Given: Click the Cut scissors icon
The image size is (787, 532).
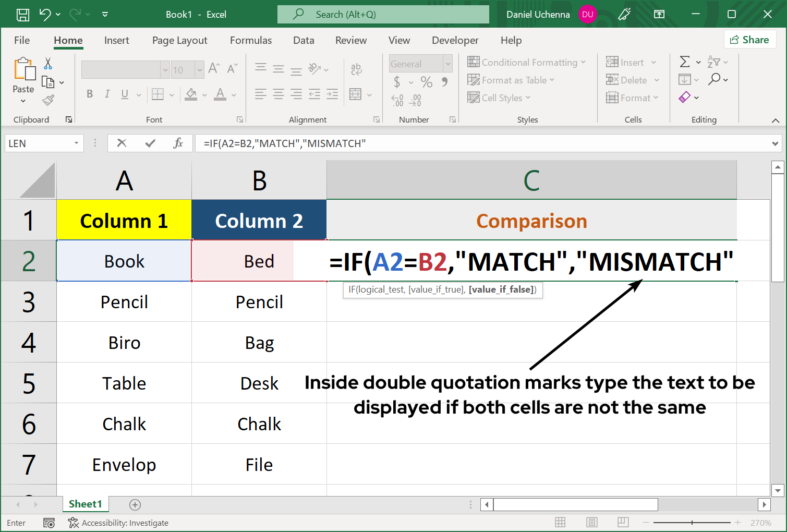Looking at the screenshot, I should coord(48,64).
